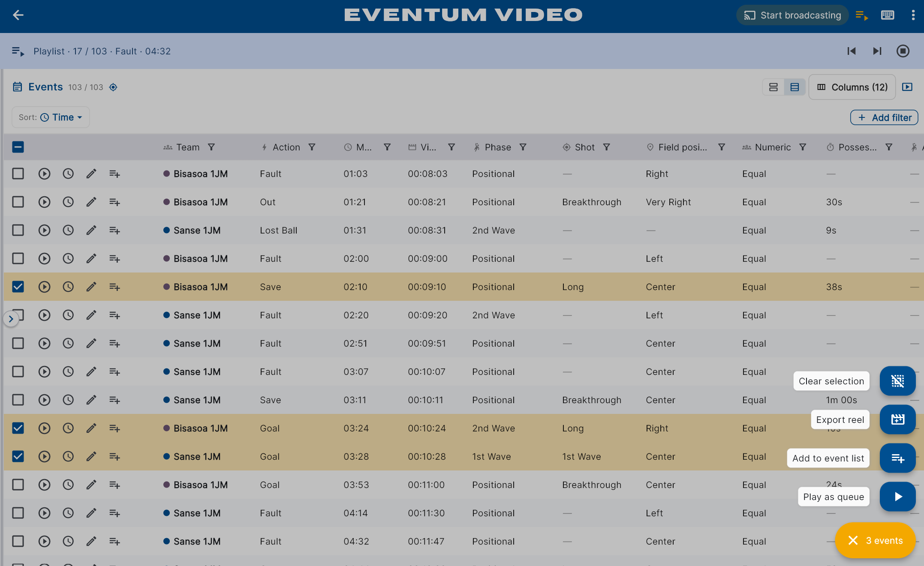Open the video time column filter
This screenshot has height=566, width=924.
click(x=451, y=147)
